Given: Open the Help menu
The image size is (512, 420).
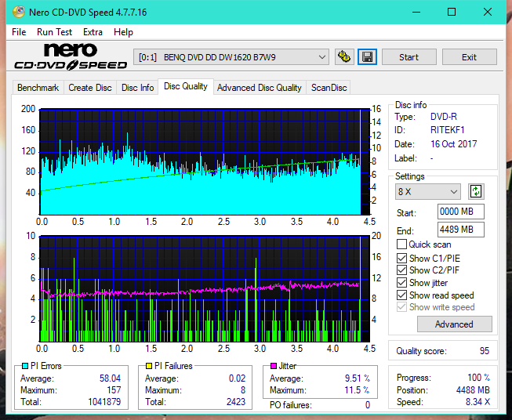Looking at the screenshot, I should click(x=123, y=32).
